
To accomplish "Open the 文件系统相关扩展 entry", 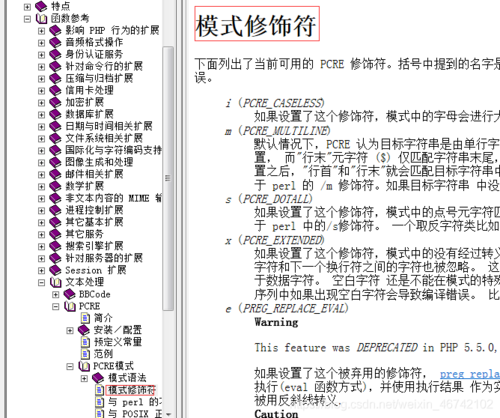I will pyautogui.click(x=104, y=138).
